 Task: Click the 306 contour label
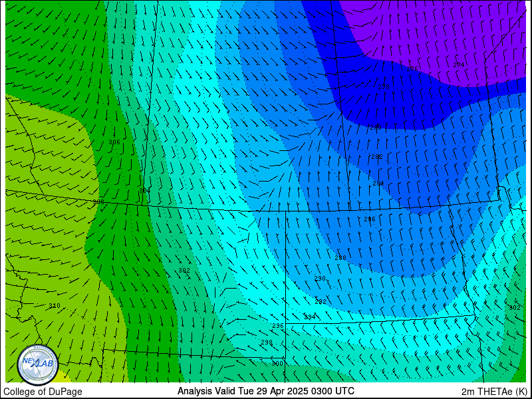114,142
